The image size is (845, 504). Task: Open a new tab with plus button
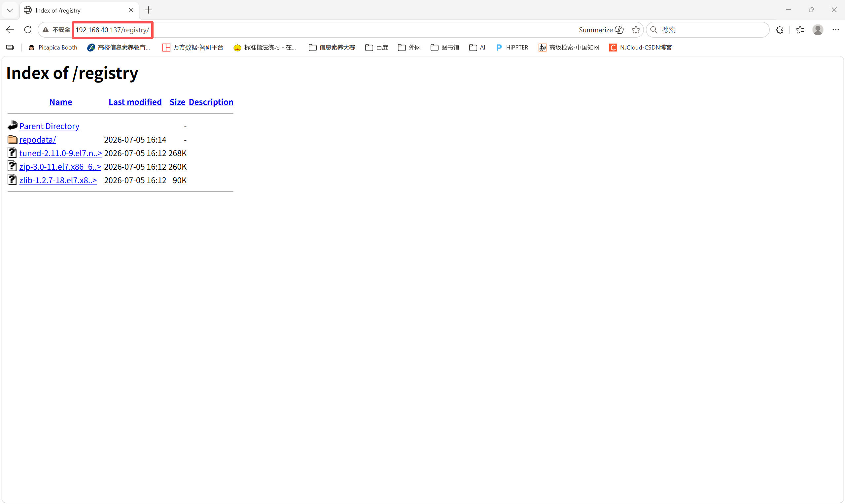coord(149,10)
